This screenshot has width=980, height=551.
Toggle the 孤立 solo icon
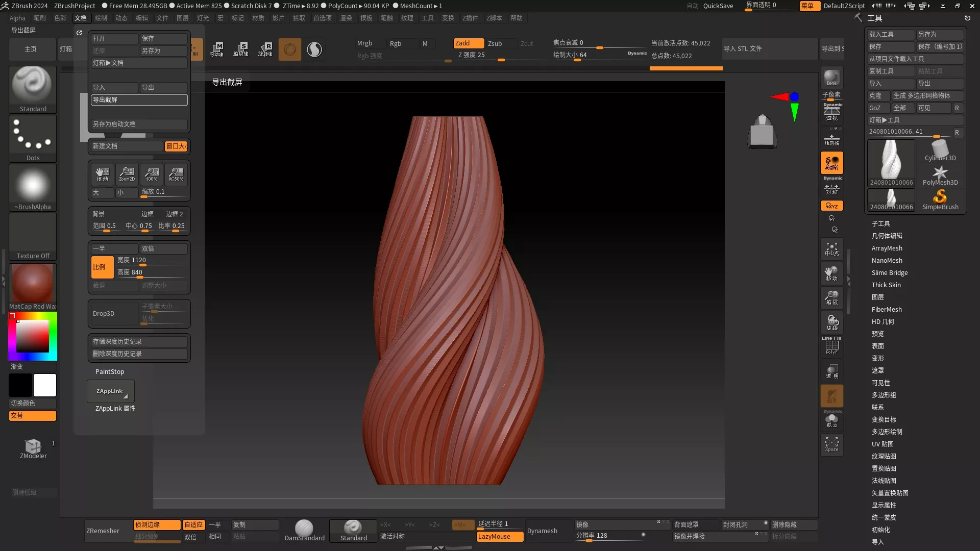(831, 419)
